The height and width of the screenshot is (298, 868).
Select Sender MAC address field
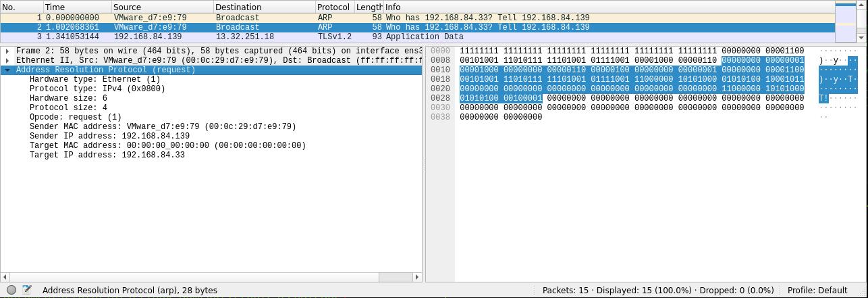[x=162, y=126]
